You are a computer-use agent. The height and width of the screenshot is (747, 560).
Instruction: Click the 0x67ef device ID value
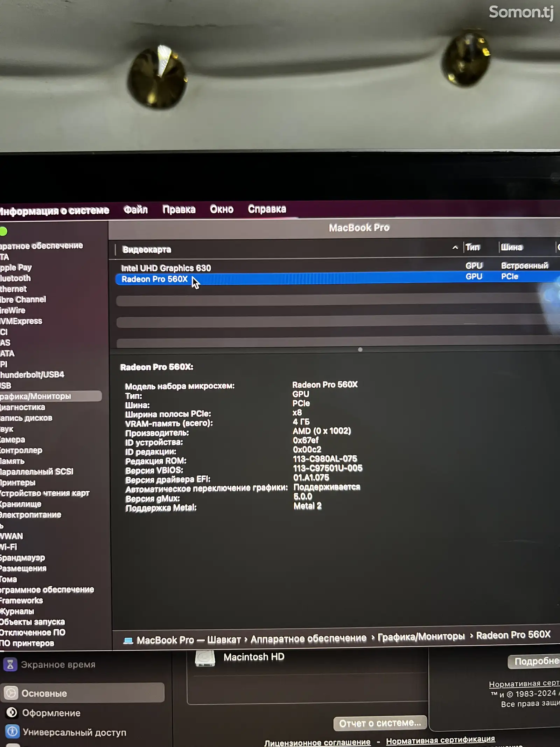coord(306,440)
